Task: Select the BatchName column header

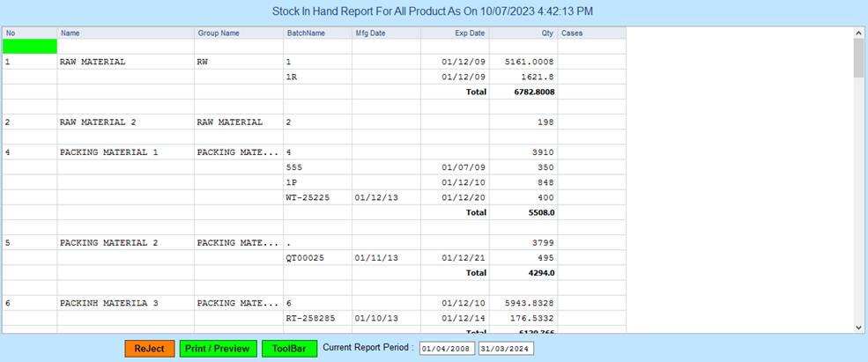Action: point(317,33)
